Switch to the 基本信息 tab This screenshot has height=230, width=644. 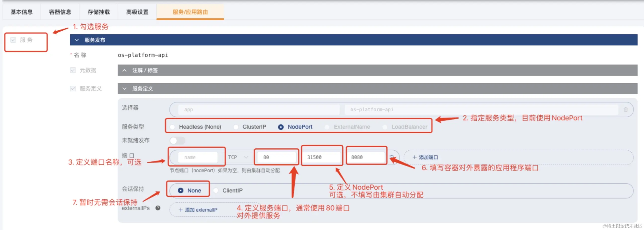click(x=21, y=12)
